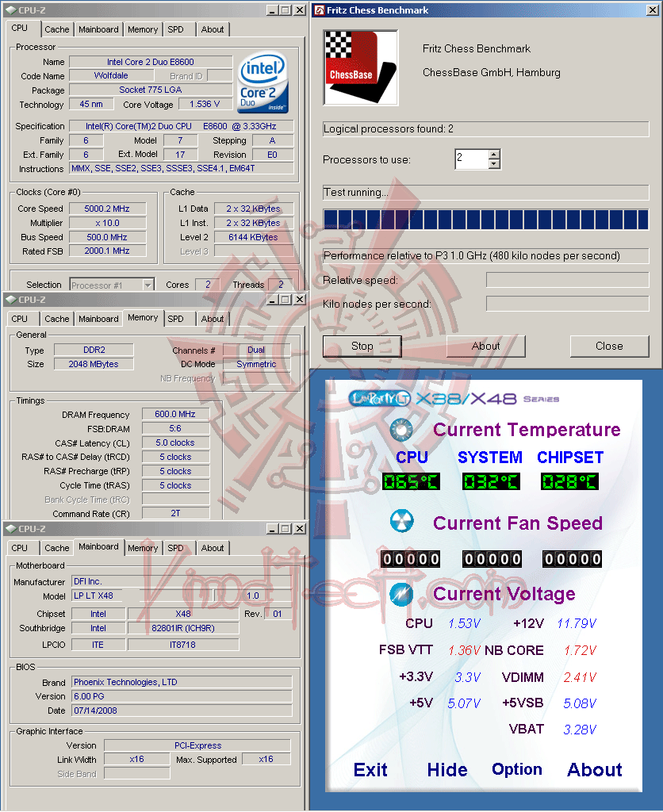Screen dimensions: 663x812
Task: Click About button in Fritz Chess Benchmark
Action: [486, 346]
